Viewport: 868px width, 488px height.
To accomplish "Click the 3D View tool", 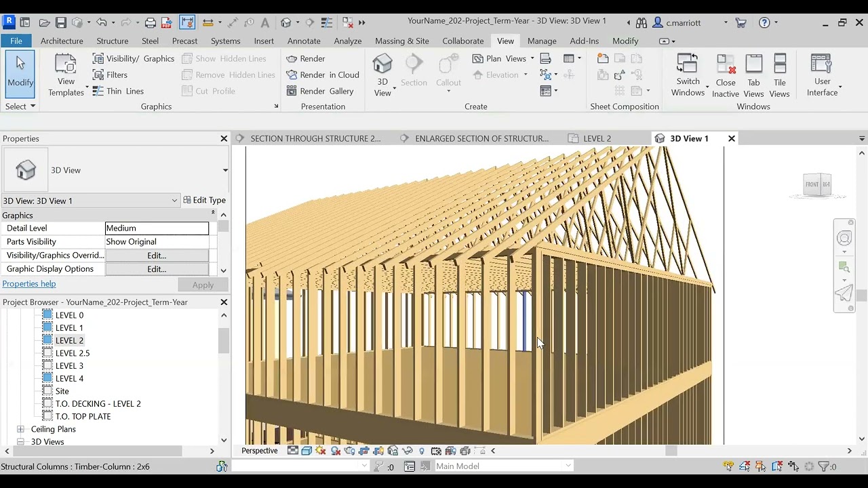I will (382, 75).
